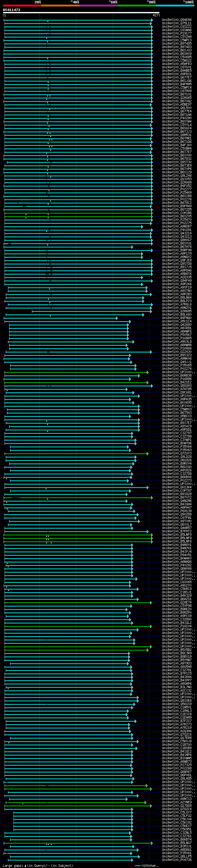197x868 pixels.
Task: Select the UniRef100_Q94F49 label
Action: (177, 281)
